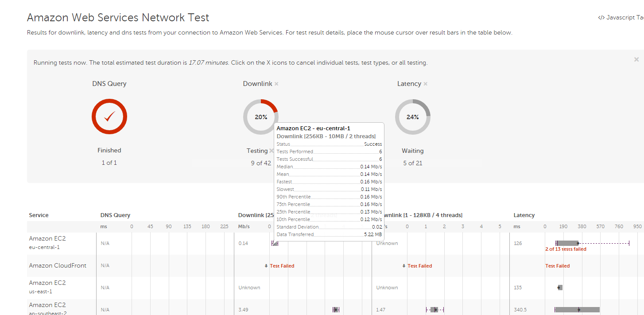Screen dimensions: 644x315
Task: Click the 126 latency value for eu-central-1
Action: click(518, 243)
